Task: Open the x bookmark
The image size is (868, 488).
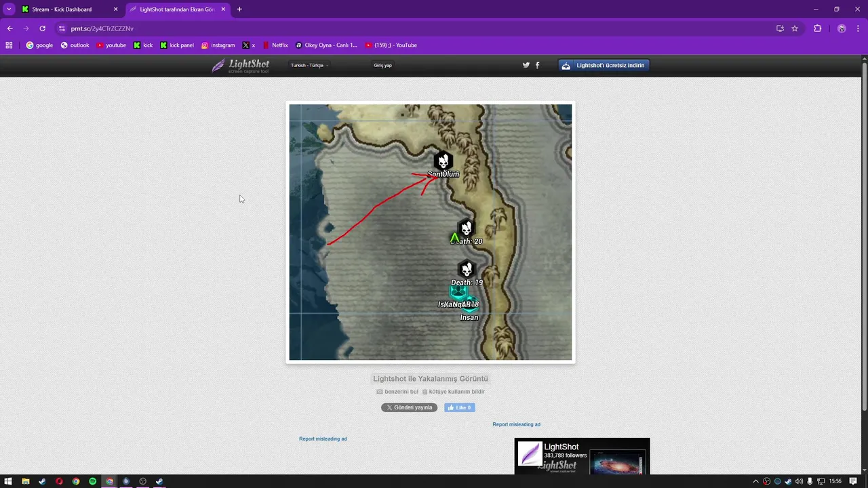Action: (x=249, y=45)
